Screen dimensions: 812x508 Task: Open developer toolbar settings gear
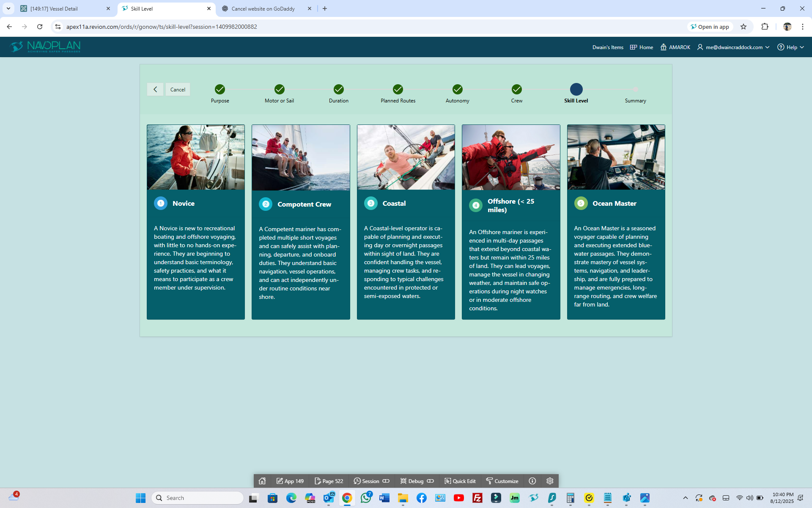click(550, 481)
